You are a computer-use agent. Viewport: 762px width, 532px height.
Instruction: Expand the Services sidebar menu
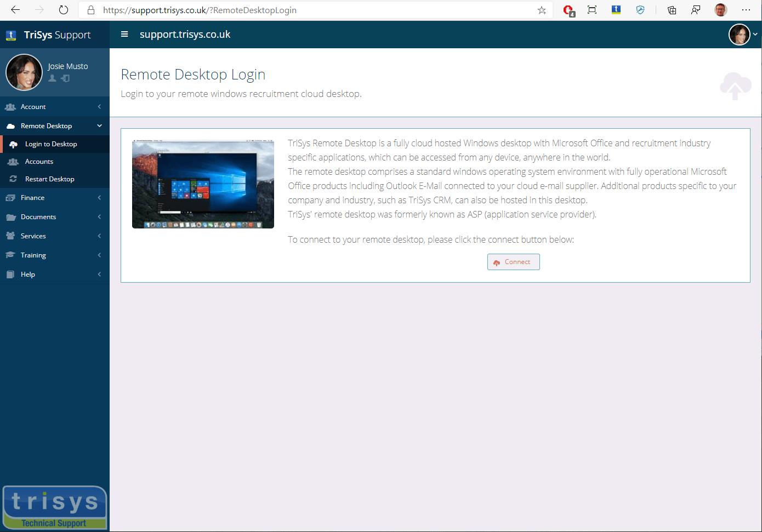[55, 236]
